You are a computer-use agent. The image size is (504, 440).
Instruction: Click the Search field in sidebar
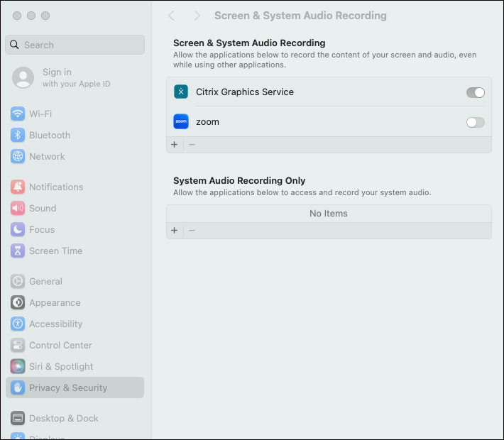(x=75, y=45)
